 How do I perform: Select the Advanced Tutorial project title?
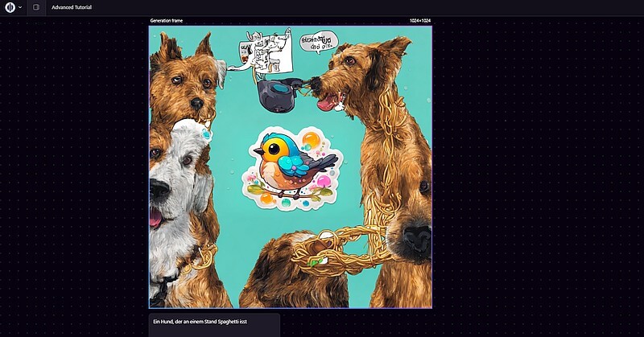click(72, 7)
